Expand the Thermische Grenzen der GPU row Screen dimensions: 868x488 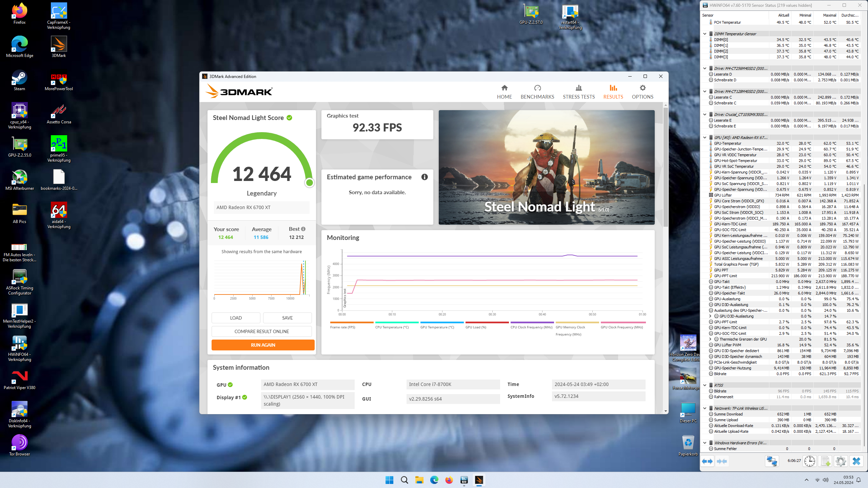710,339
